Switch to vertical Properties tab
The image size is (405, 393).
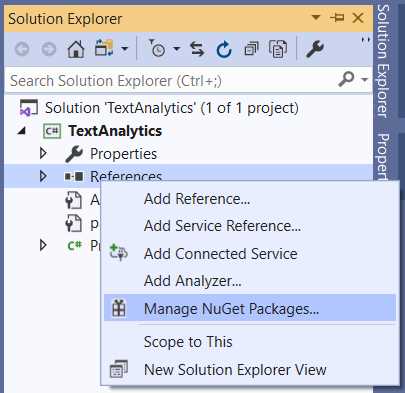(383, 157)
